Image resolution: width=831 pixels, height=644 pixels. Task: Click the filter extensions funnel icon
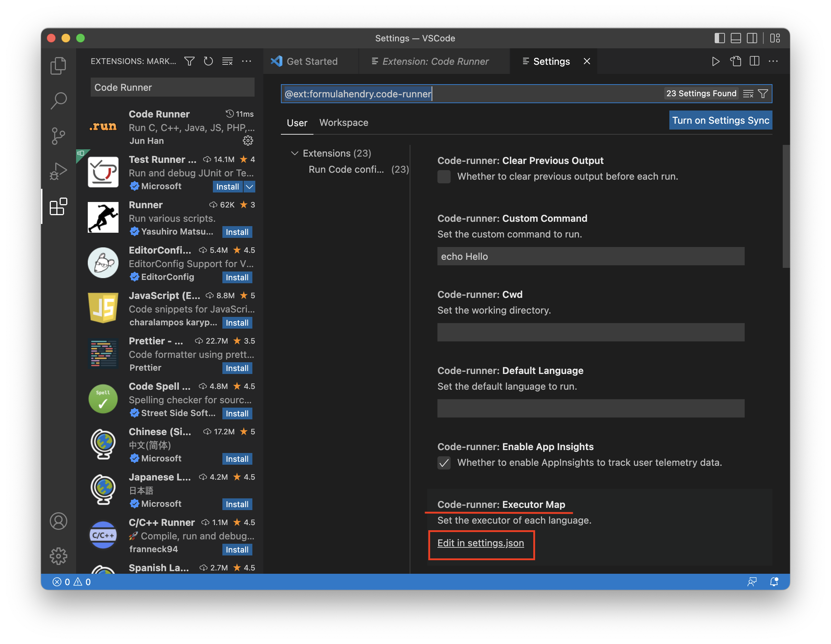(189, 61)
